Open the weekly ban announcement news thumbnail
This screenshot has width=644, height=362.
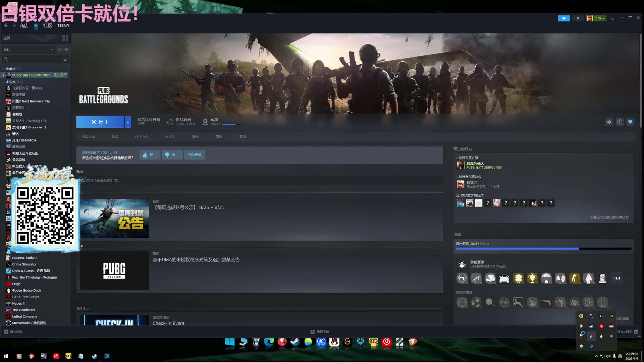(x=114, y=219)
